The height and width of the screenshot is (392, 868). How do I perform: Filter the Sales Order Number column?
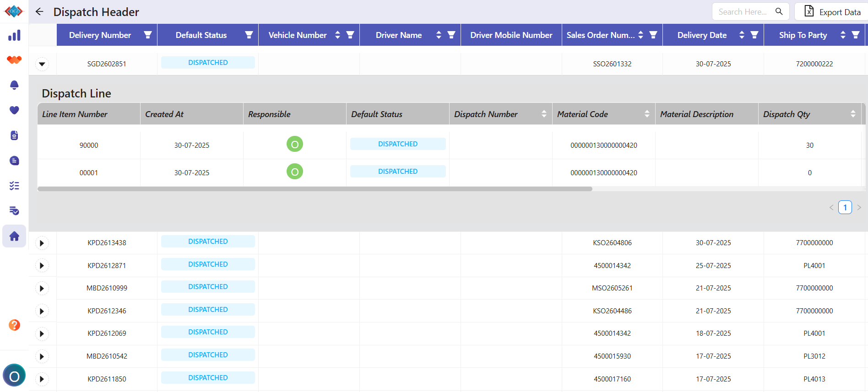pos(653,35)
